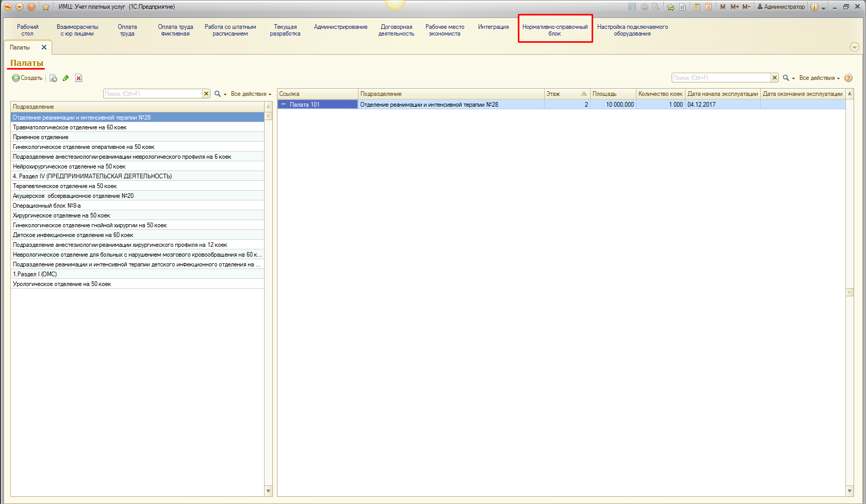Click the copy-record icon next to Создать
The image size is (866, 504).
click(53, 78)
